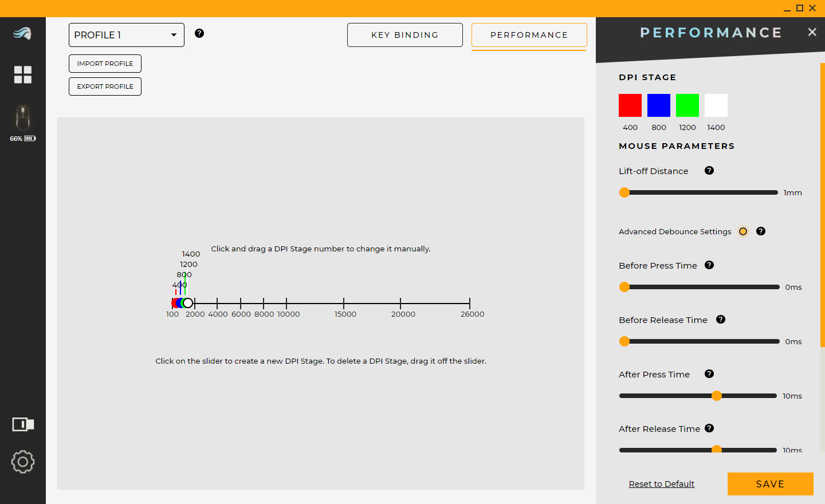
Task: Select the white 1400 DPI stage swatch
Action: [716, 105]
